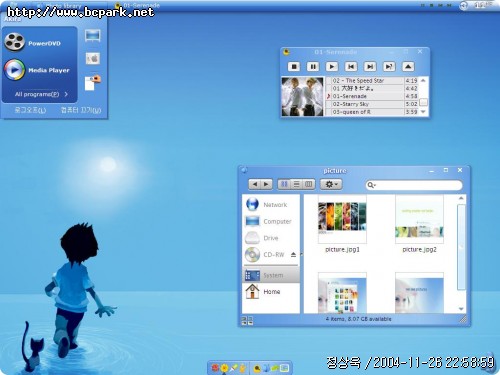Open the gear action dropdown menu
The image size is (500, 375).
click(331, 184)
